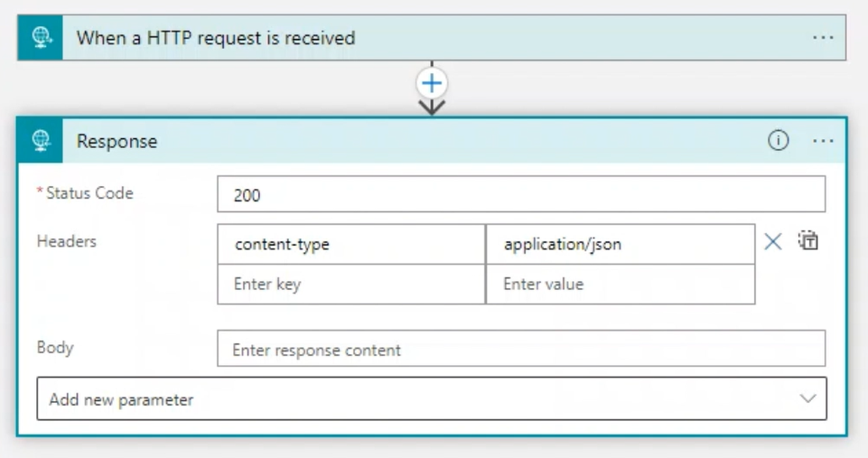
Task: Click the empty 'Enter key' header field
Action: click(x=350, y=285)
